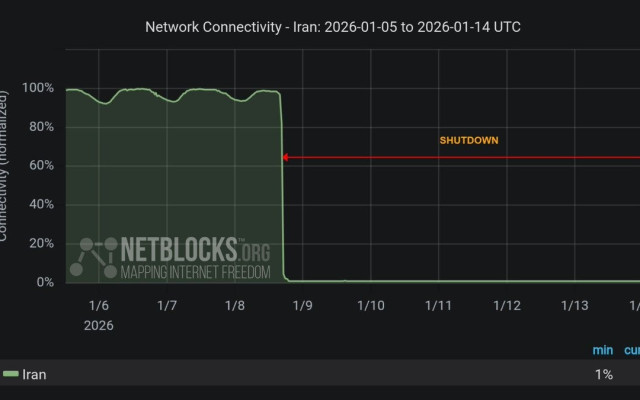Image resolution: width=640 pixels, height=400 pixels.
Task: Sort legend by the min column
Action: (601, 350)
